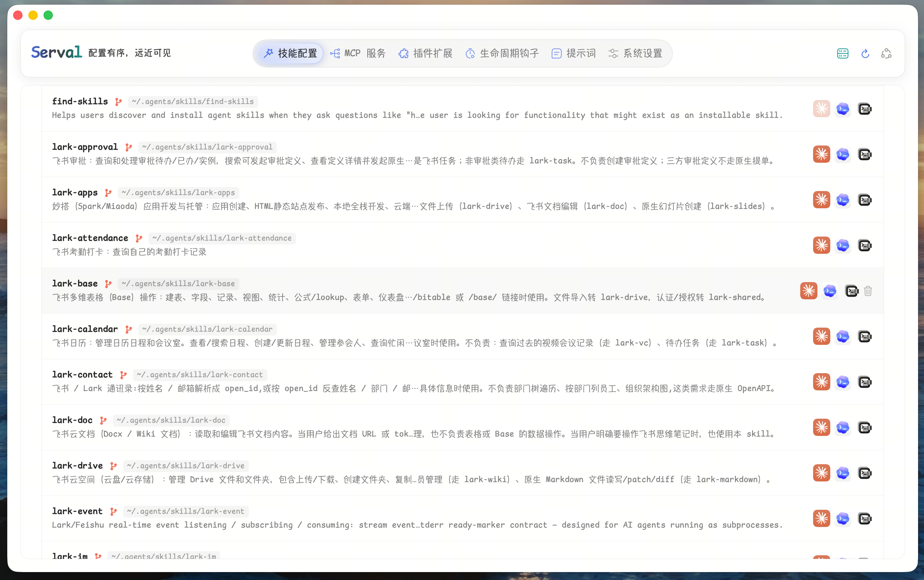
Task: Click the branch icon beside lark-base
Action: [x=108, y=284]
